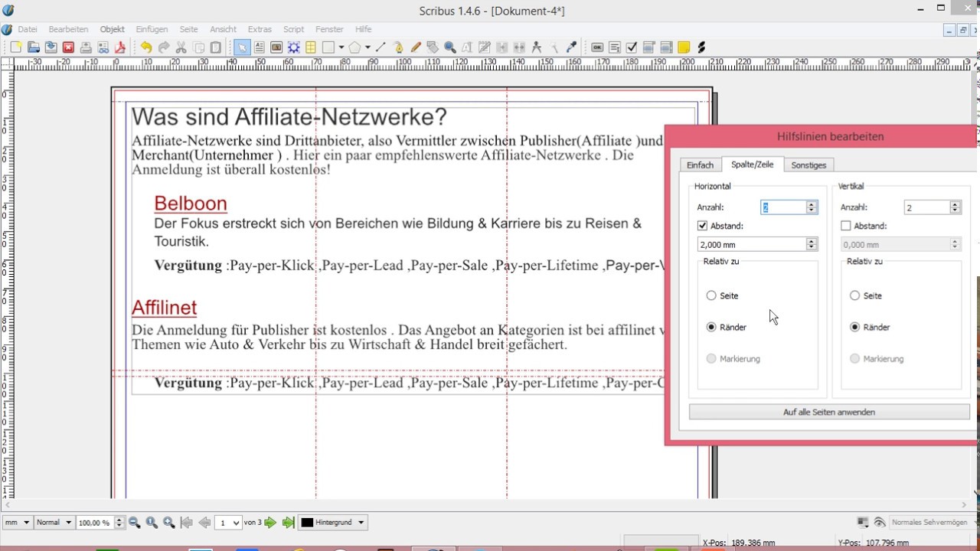Select horizontal 'Ränder' radio button
Viewport: 980px width, 551px height.
coord(711,327)
